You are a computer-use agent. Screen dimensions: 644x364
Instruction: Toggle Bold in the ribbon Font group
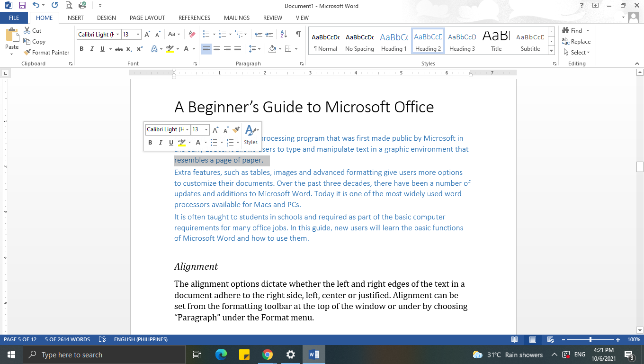click(81, 49)
